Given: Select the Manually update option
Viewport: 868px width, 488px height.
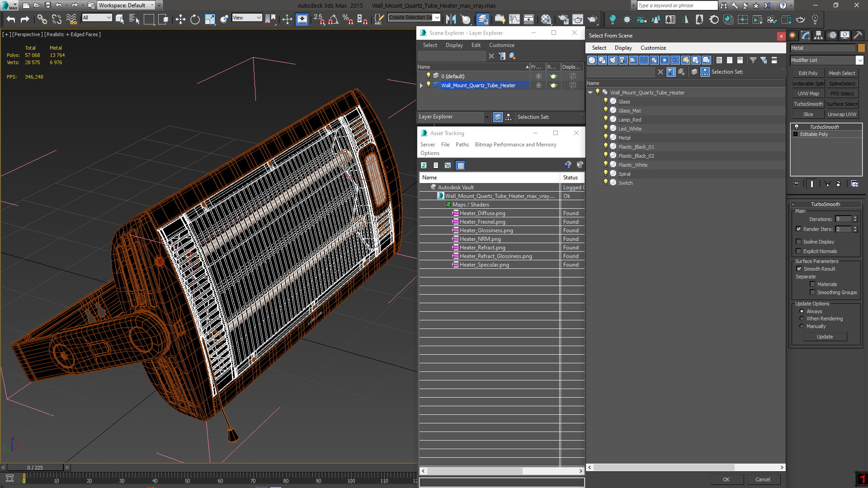Looking at the screenshot, I should click(x=802, y=326).
